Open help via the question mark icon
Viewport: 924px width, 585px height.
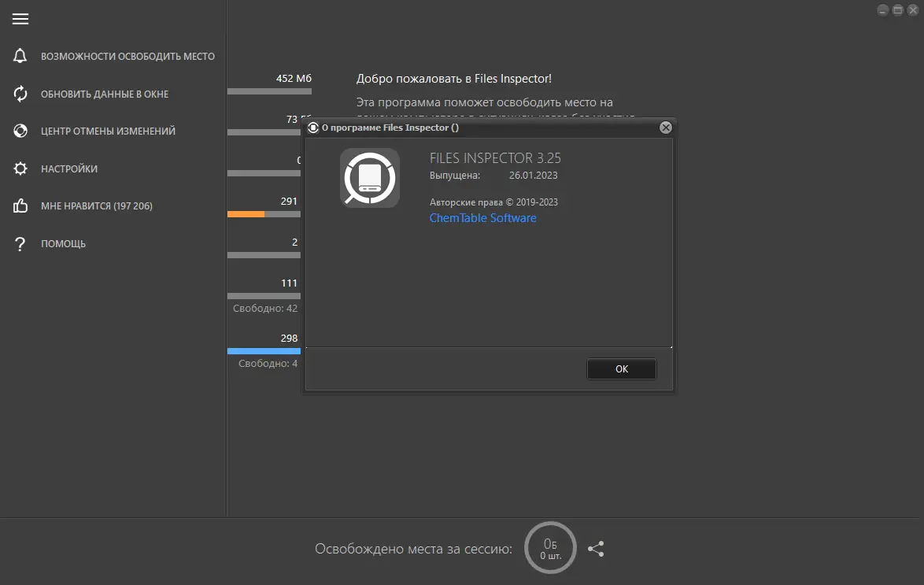tap(20, 243)
